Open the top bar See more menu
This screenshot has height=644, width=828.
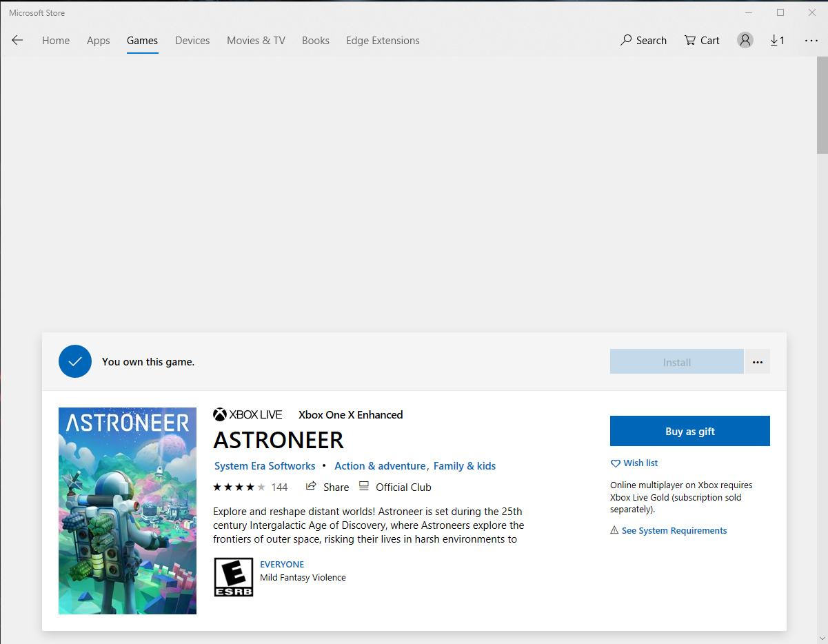click(811, 41)
